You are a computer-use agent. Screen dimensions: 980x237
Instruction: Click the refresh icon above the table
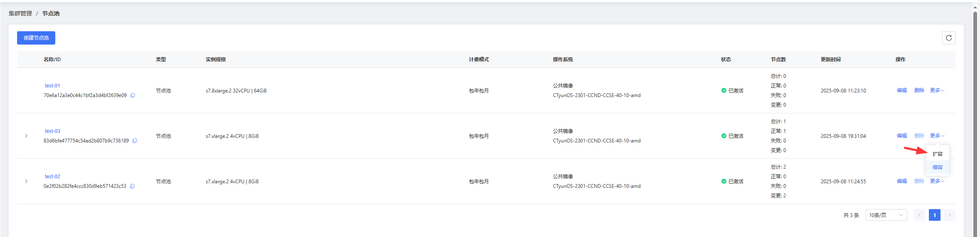click(x=948, y=38)
